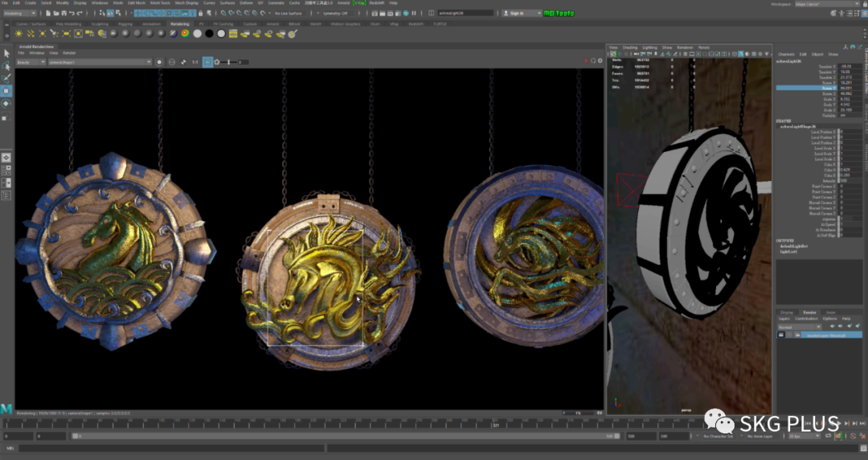Screen dimensions: 868x460
Task: Click the red render start icon in RenderView
Action: coord(586,62)
